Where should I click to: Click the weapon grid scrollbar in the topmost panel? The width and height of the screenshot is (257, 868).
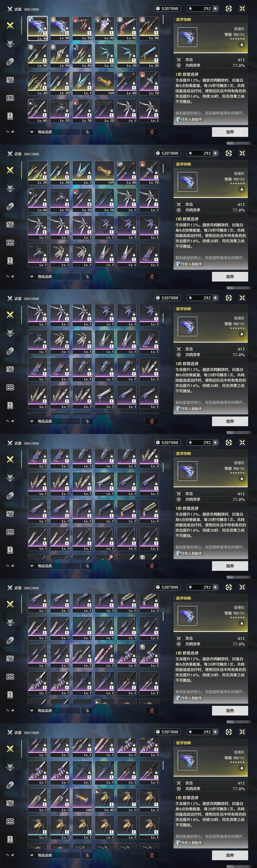click(x=163, y=19)
